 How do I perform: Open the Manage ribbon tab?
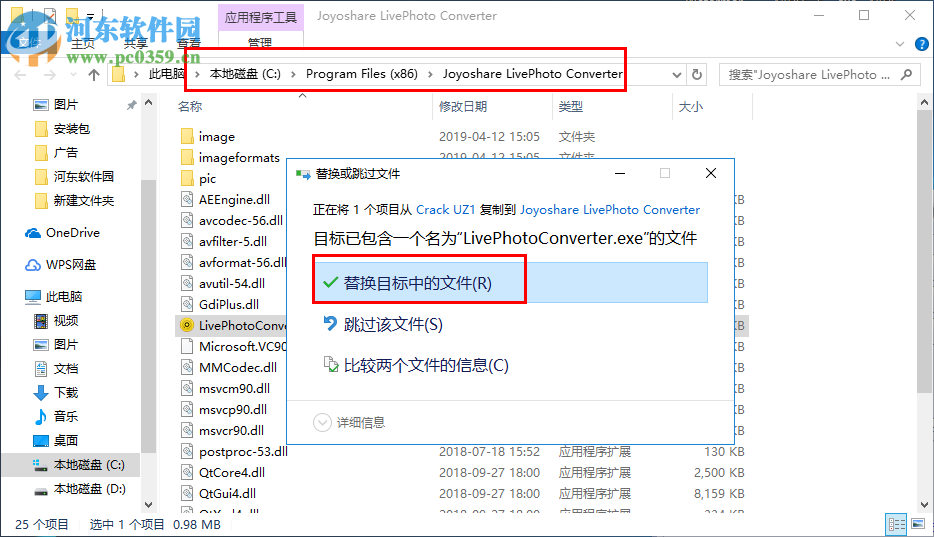(x=260, y=42)
